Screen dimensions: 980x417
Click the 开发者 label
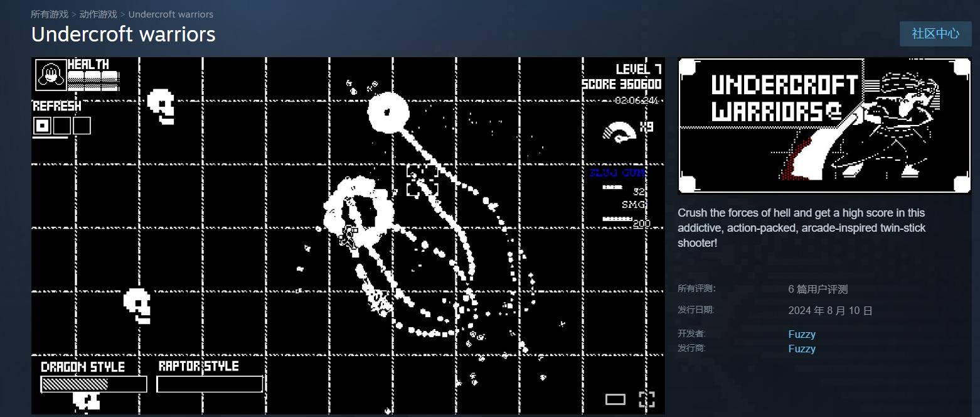(691, 333)
